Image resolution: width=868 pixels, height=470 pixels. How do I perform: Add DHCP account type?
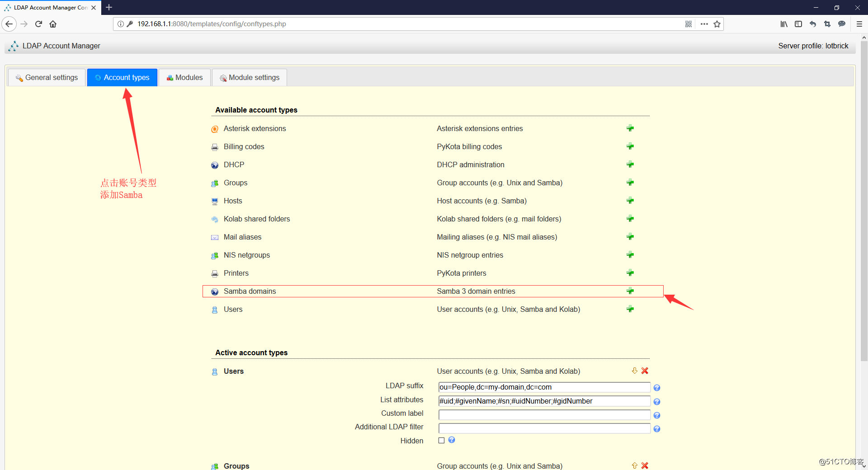tap(630, 164)
